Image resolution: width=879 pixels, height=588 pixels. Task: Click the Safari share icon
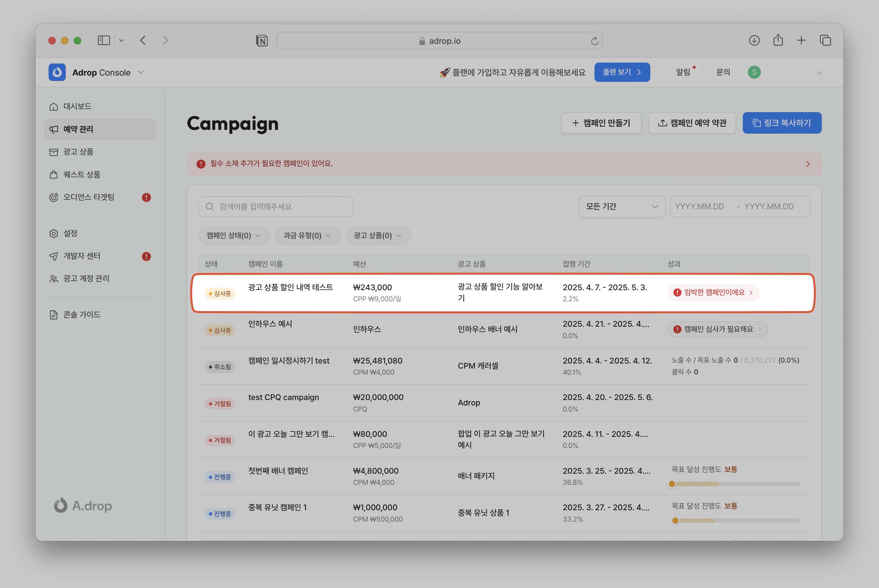click(x=778, y=40)
